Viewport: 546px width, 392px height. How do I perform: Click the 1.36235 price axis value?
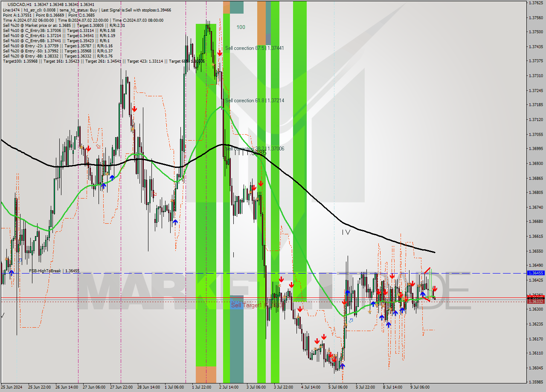pos(536,324)
